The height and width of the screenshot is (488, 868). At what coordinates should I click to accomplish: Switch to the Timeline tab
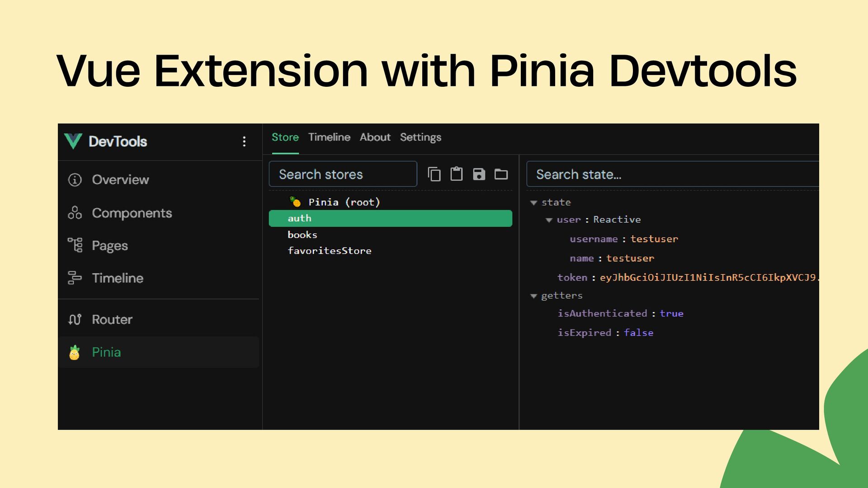pyautogui.click(x=329, y=137)
